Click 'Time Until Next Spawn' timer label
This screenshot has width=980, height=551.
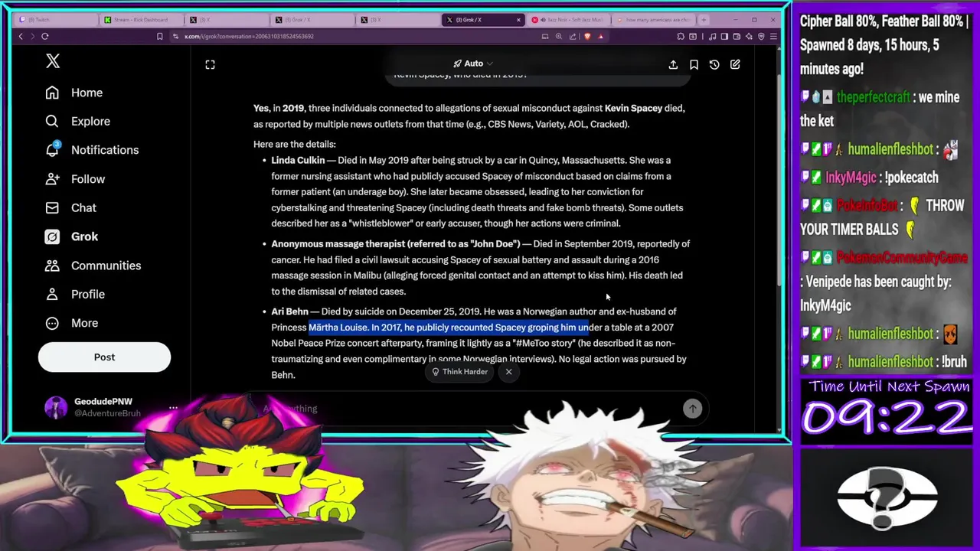point(889,386)
